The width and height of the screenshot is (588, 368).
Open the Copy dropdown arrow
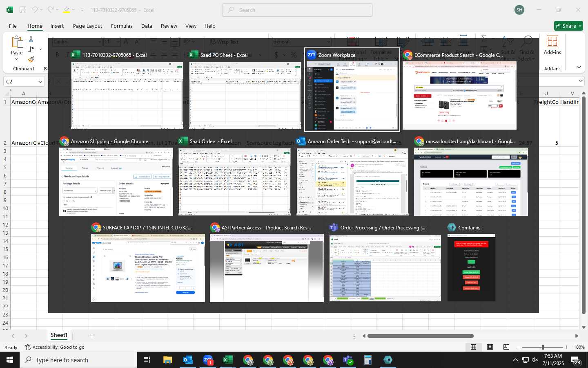[x=40, y=49]
